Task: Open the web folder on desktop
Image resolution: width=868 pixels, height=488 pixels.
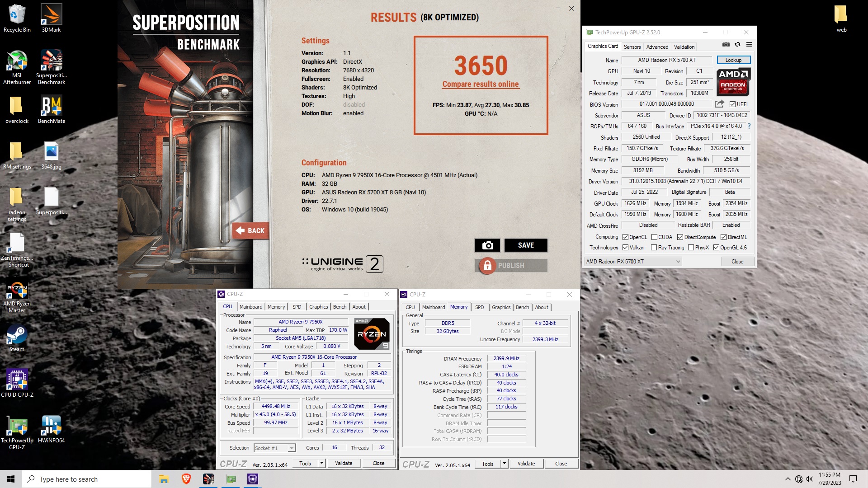Action: [841, 18]
